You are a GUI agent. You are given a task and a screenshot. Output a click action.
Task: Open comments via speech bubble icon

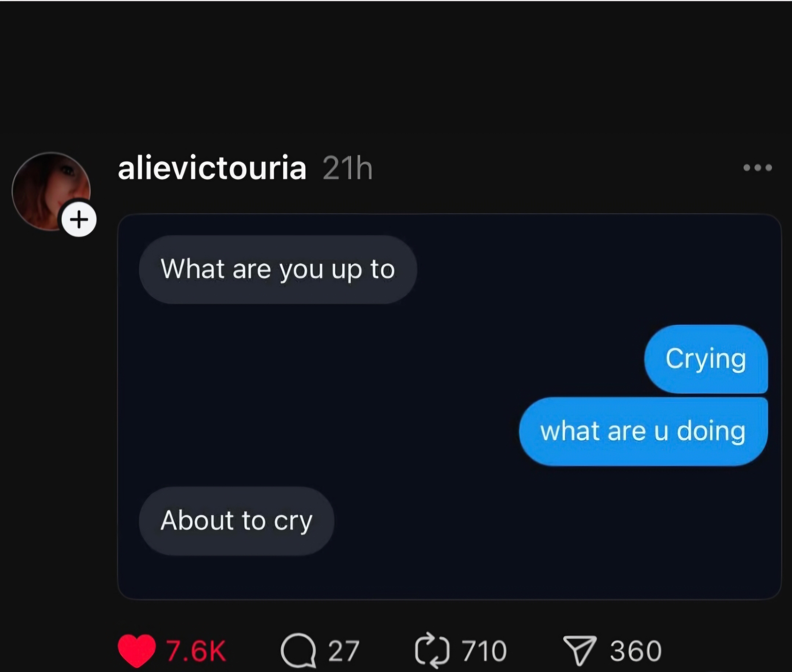tap(298, 650)
